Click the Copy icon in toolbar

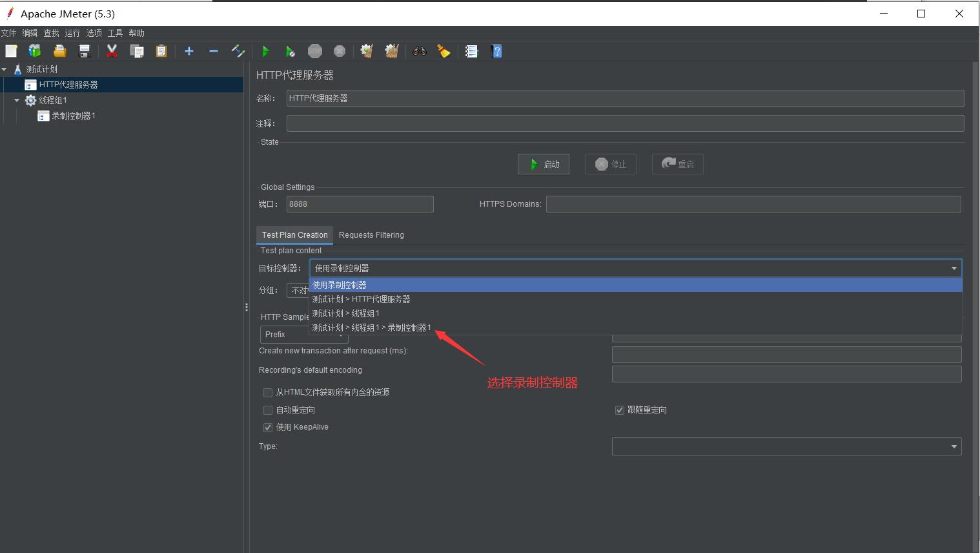coord(137,51)
